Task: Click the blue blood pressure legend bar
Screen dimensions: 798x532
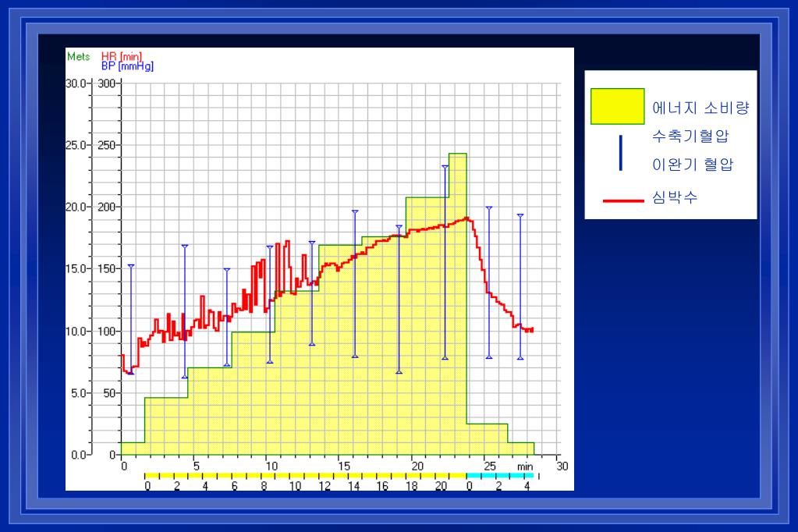Action: point(620,153)
